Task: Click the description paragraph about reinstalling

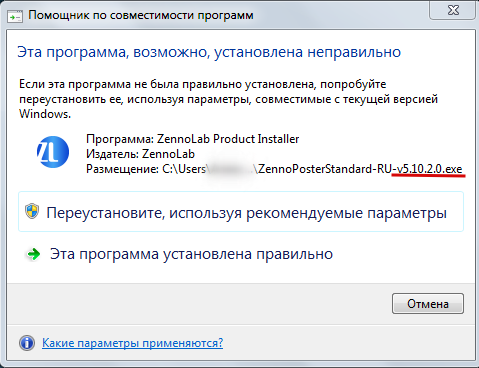Action: click(228, 99)
